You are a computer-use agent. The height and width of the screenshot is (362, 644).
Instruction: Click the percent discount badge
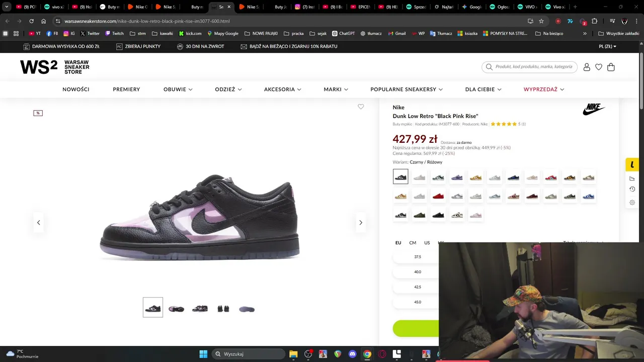[x=38, y=113]
